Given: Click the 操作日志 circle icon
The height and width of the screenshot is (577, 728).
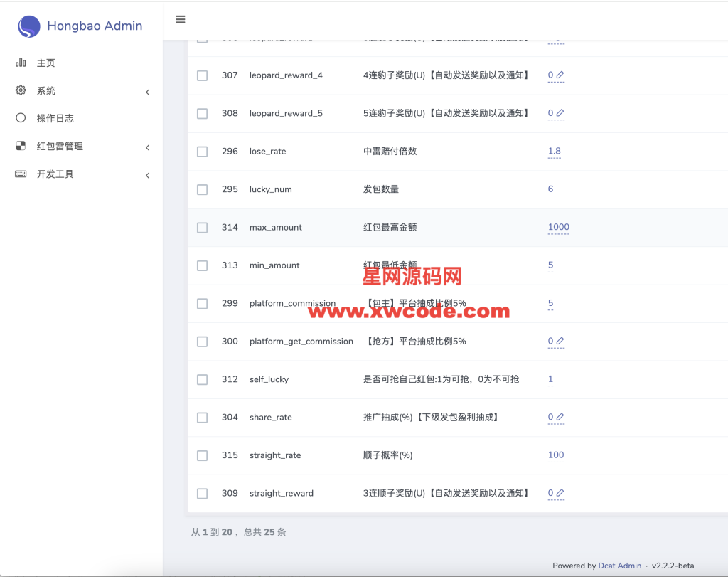Looking at the screenshot, I should point(21,118).
